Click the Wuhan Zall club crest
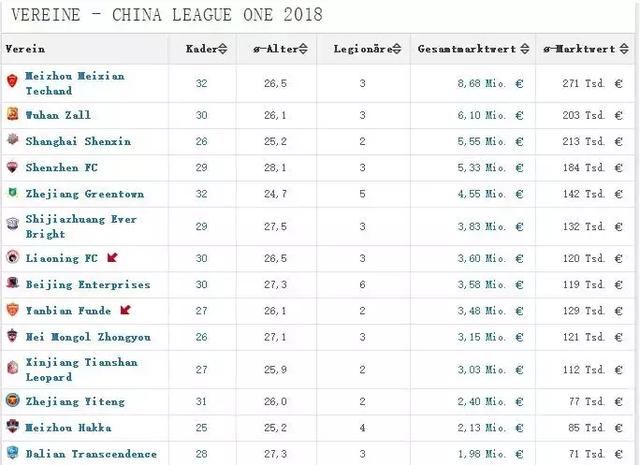This screenshot has width=640, height=465. 12,115
